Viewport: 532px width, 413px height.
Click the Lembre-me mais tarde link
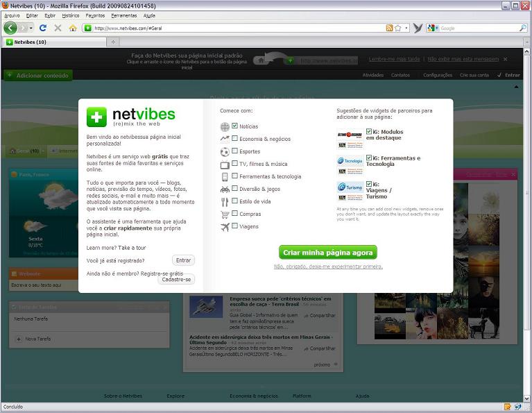point(394,59)
